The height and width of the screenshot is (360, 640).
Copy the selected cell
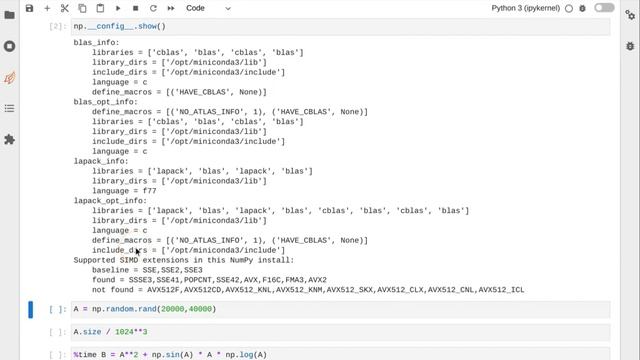[82, 8]
